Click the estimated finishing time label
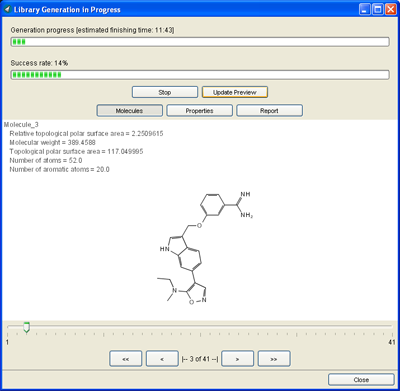Screen dimensions: 400x391 click(x=92, y=30)
